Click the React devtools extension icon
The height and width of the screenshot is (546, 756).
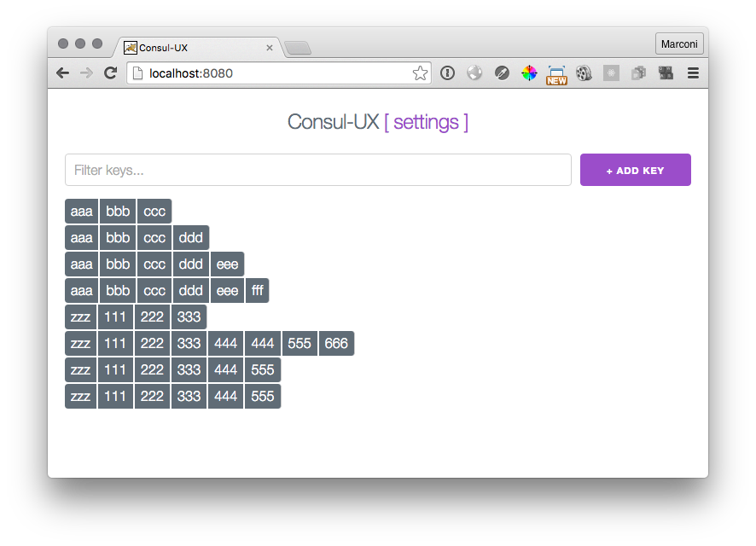[x=611, y=73]
